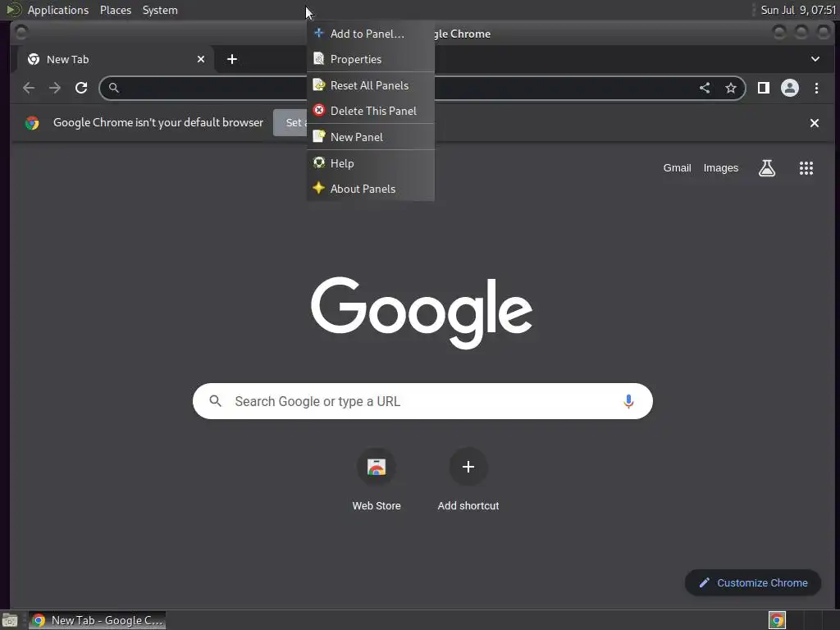
Task: Click the panel clock showing Sun Jul 9
Action: coord(797,10)
